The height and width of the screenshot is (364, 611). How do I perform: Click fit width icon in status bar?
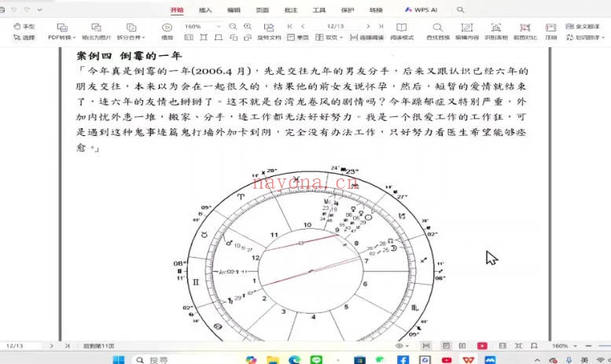point(534,346)
